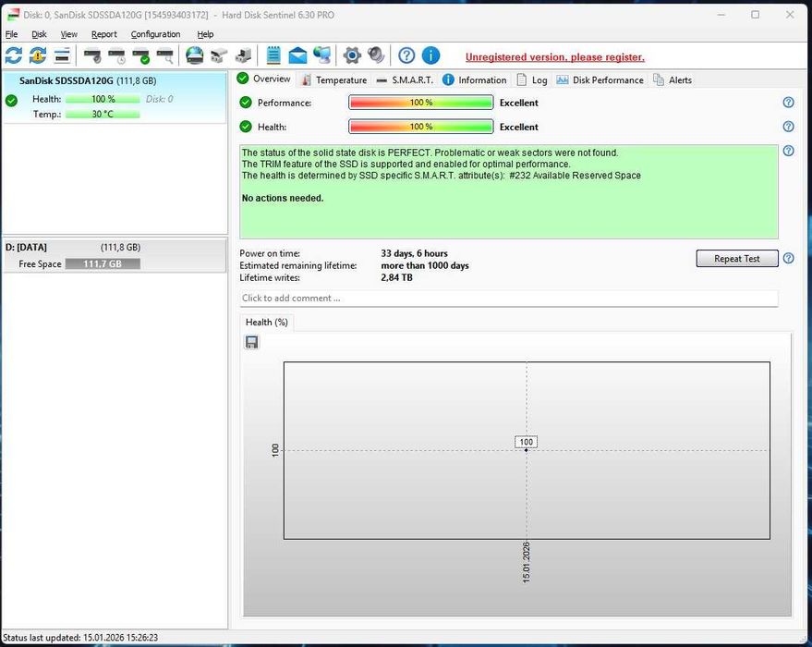Click the '33 days, 6 hours' value
Image resolution: width=812 pixels, height=647 pixels.
414,253
